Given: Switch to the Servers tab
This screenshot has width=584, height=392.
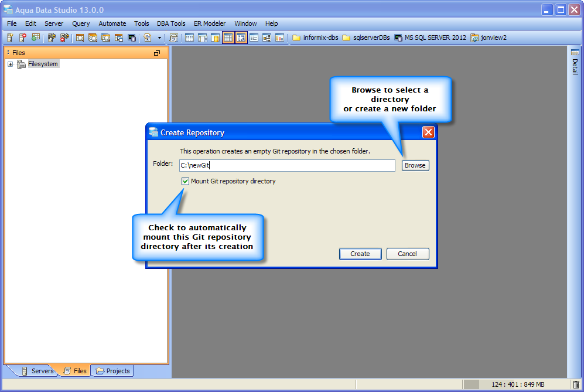Looking at the screenshot, I should click(38, 371).
